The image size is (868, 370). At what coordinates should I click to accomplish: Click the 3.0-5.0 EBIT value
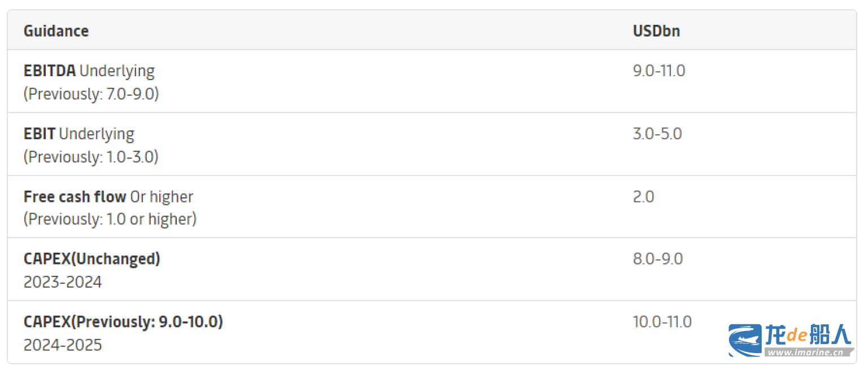tap(657, 134)
